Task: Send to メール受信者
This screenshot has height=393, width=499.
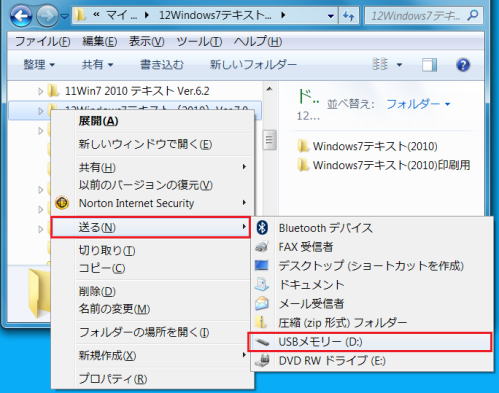Action: point(372,304)
